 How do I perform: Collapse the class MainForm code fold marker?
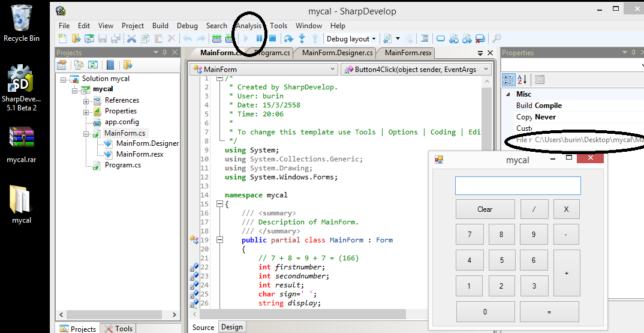(x=219, y=240)
